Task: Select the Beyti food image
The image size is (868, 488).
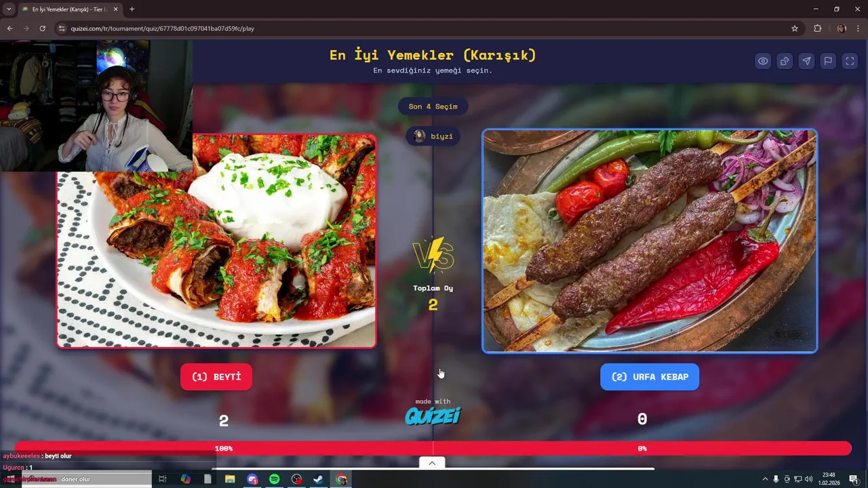Action: (216, 241)
